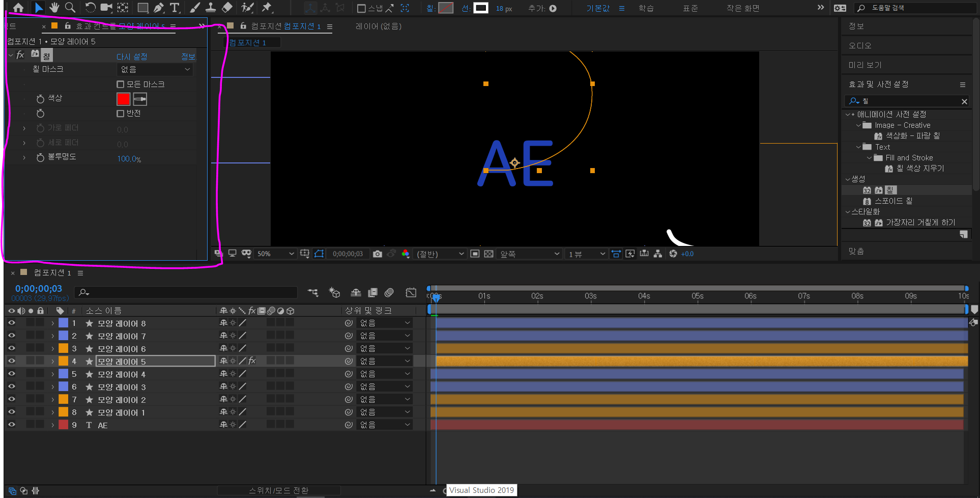Screen dimensions: 980x498
Task: Clear the effects search with X button
Action: click(964, 101)
